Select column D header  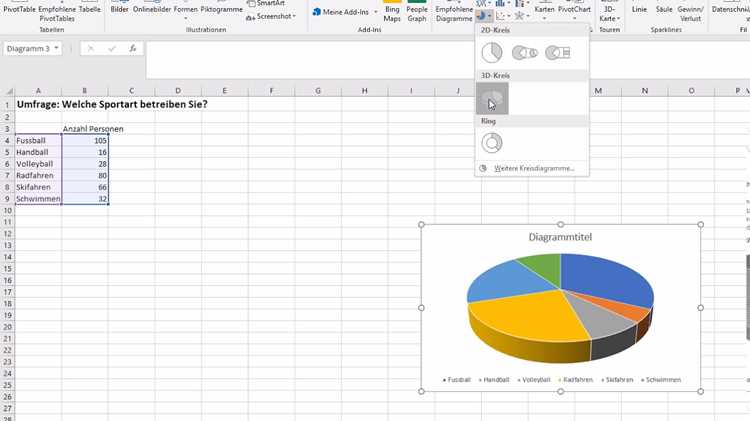[x=178, y=90]
